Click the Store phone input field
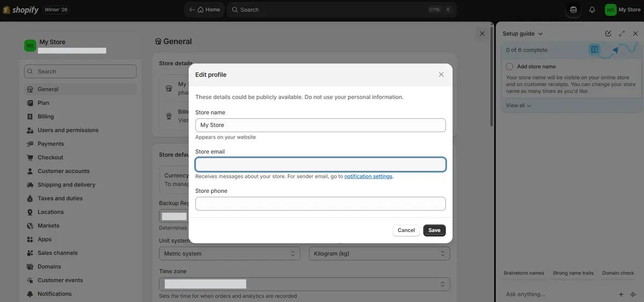644x302 pixels. tap(320, 204)
